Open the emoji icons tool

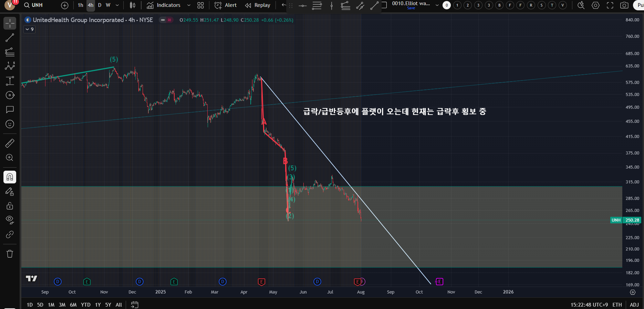(10, 124)
